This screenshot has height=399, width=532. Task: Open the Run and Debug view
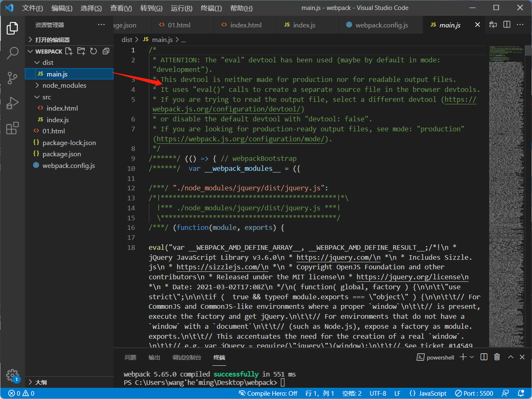click(x=12, y=103)
